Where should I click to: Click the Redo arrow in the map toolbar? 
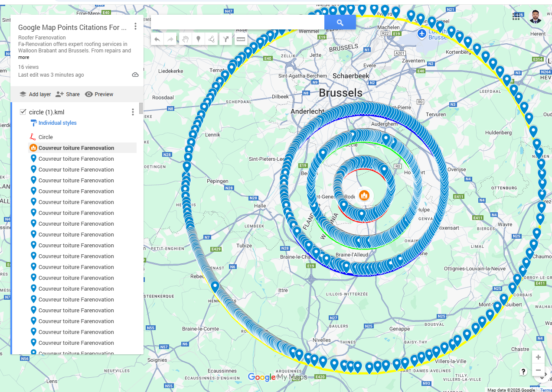point(170,39)
